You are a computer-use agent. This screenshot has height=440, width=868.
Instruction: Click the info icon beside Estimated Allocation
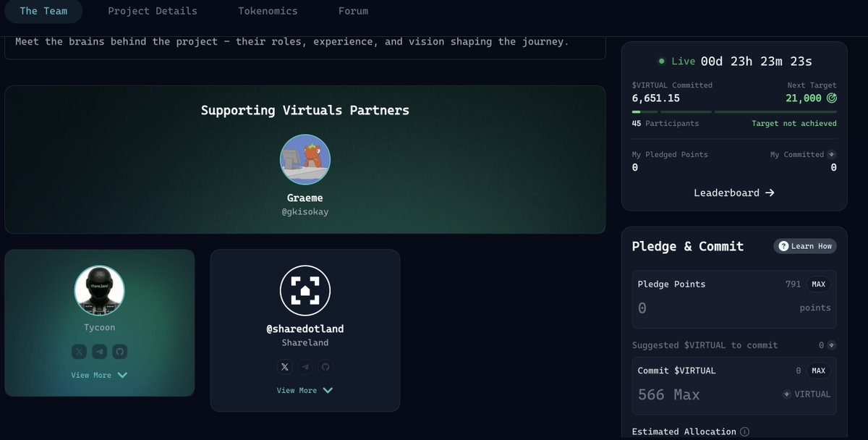coord(744,432)
